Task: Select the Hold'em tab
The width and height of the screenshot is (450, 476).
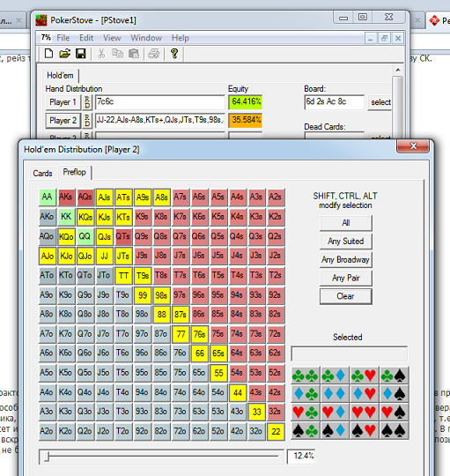Action: pos(60,75)
